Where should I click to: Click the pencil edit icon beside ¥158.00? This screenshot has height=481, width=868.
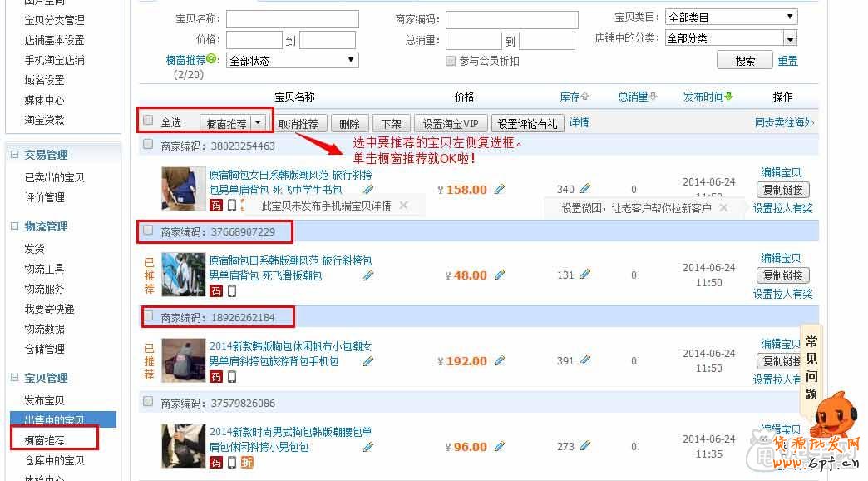(x=499, y=190)
